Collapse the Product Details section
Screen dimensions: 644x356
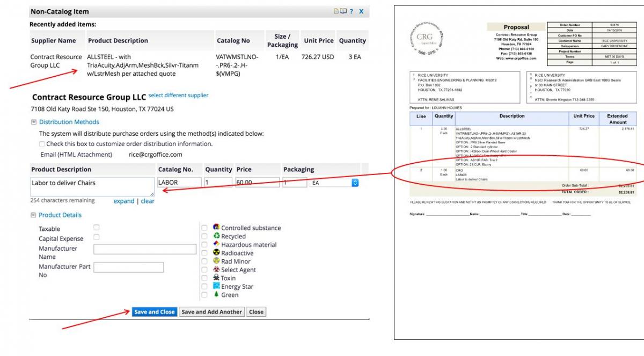pos(34,215)
